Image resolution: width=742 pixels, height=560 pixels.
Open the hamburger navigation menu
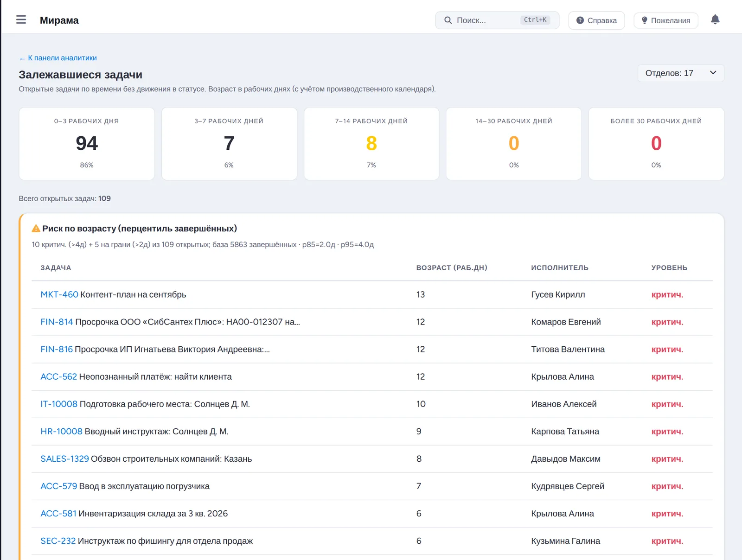click(x=21, y=20)
